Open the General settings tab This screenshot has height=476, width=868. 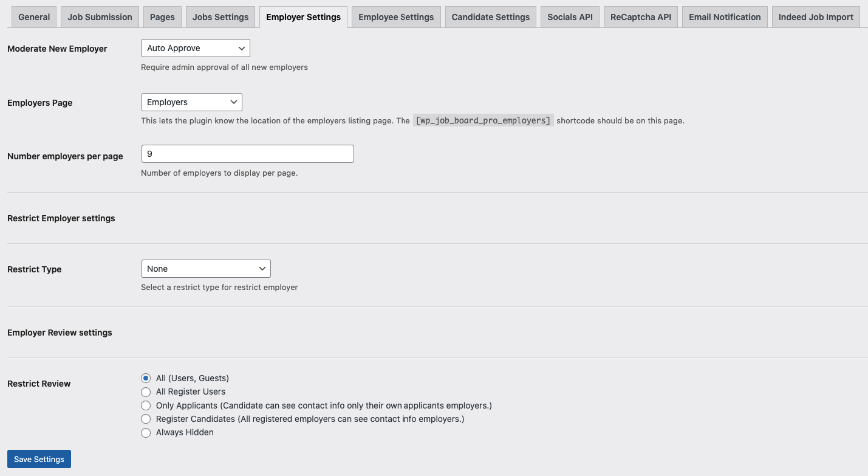[x=34, y=17]
